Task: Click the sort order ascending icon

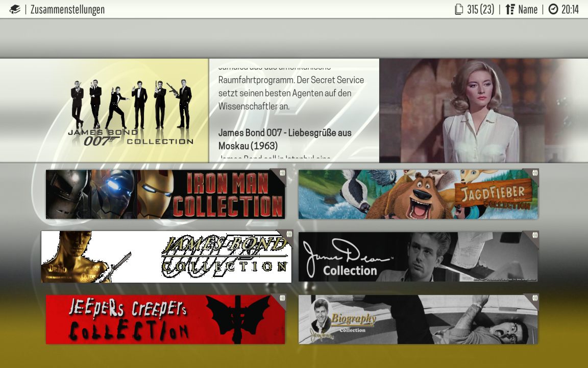Action: click(x=509, y=9)
